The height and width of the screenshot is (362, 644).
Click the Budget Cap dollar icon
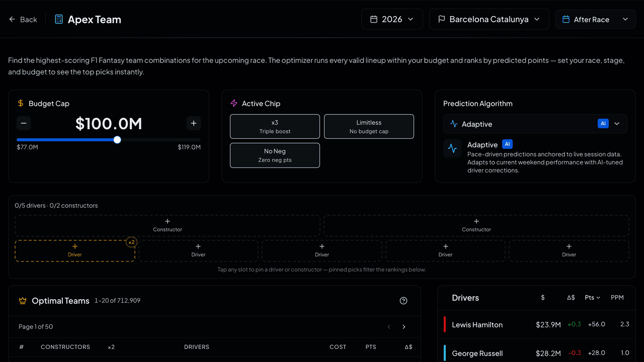(x=21, y=103)
